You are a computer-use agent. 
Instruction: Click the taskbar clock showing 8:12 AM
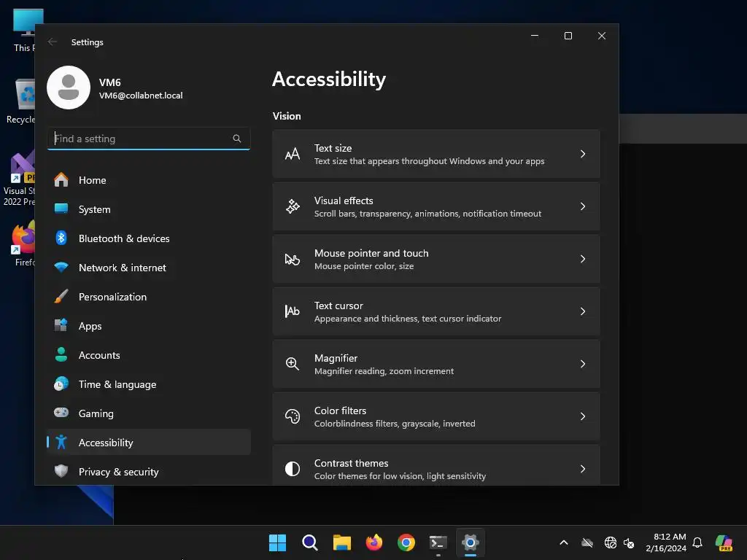tap(666, 542)
